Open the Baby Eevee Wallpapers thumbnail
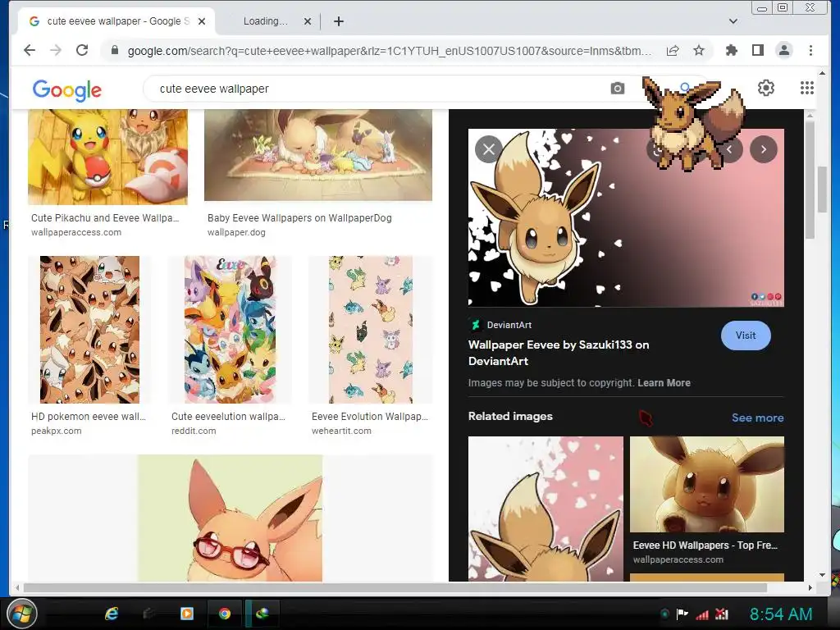This screenshot has width=840, height=630. pos(318,155)
